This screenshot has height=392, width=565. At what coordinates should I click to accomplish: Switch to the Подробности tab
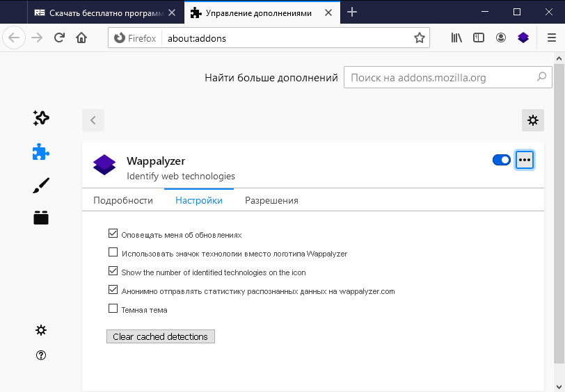[123, 200]
